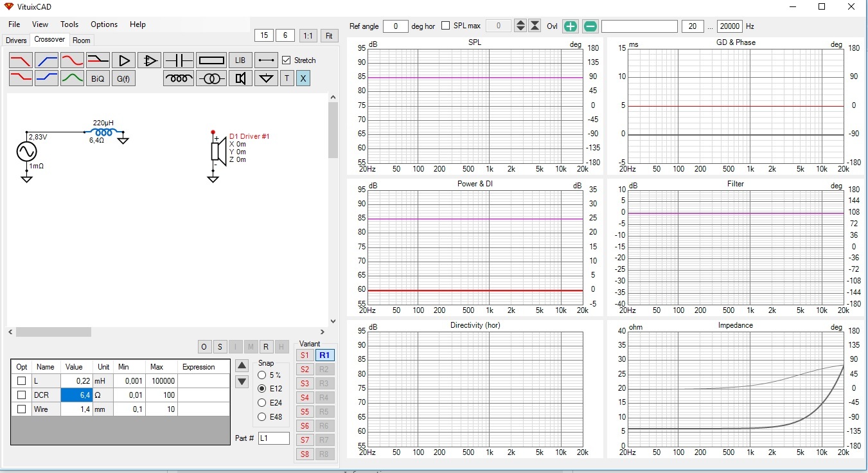Screen dimensions: 868x473
Task: Click the SPL max spinner arrows
Action: point(520,26)
